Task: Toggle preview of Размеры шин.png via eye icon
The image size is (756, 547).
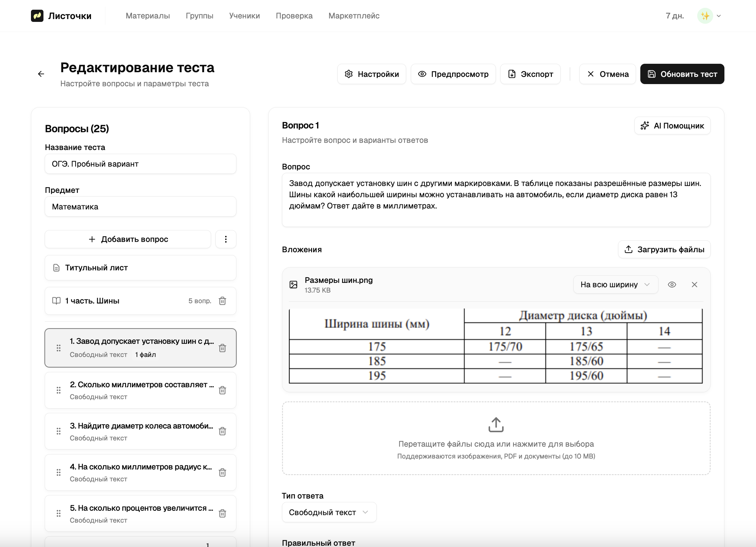Action: 672,285
